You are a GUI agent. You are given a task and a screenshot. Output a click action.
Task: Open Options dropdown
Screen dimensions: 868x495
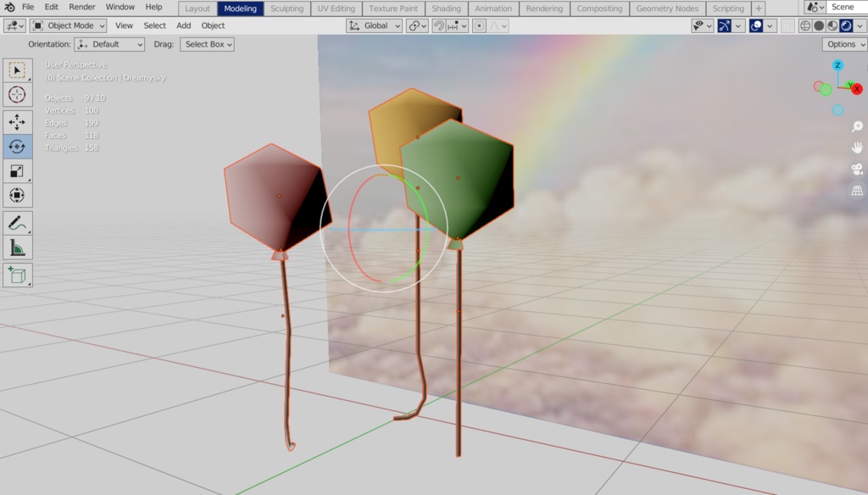pos(845,44)
